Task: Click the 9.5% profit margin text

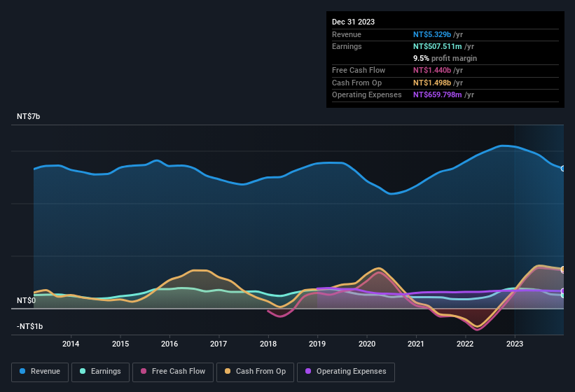Action: tap(445, 58)
